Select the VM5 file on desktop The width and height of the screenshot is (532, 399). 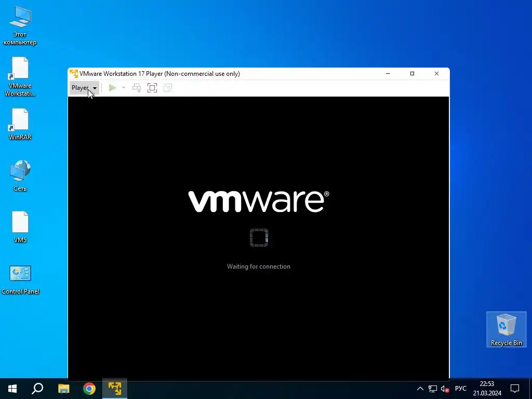click(x=20, y=227)
